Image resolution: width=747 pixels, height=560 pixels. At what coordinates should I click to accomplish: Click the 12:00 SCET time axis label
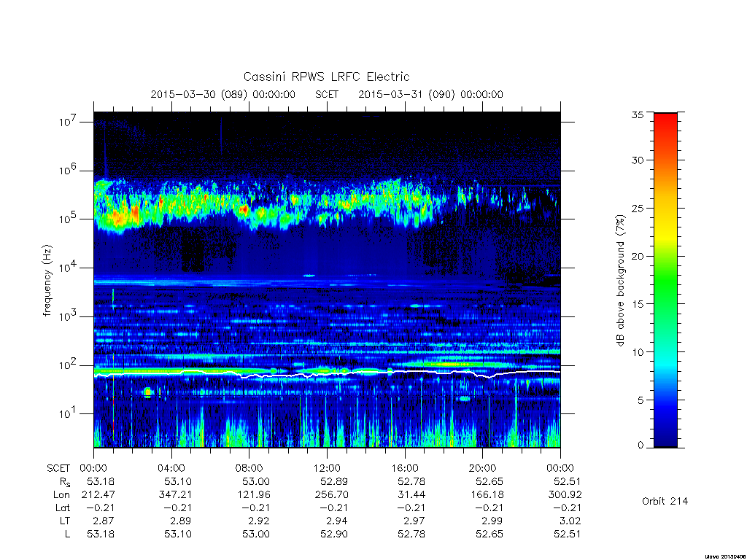click(x=327, y=468)
